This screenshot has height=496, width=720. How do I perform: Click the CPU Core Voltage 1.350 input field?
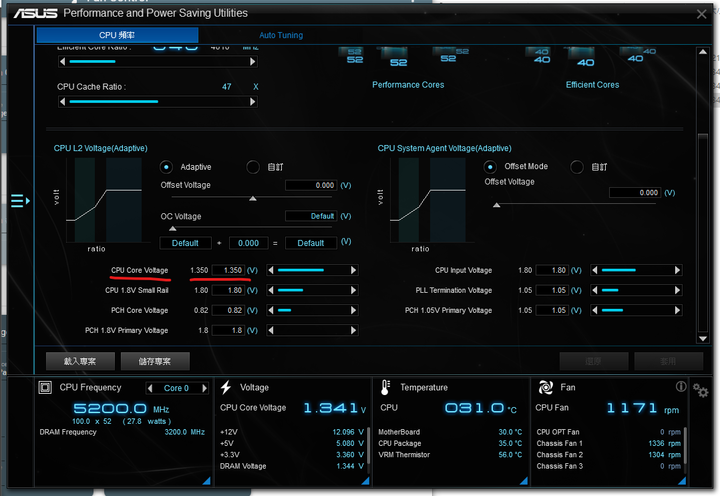click(229, 270)
